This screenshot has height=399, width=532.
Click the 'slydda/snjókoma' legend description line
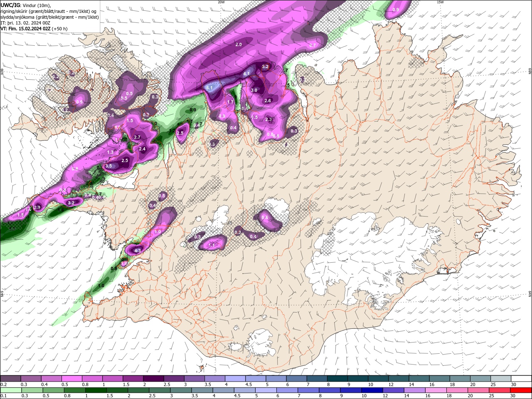point(49,17)
